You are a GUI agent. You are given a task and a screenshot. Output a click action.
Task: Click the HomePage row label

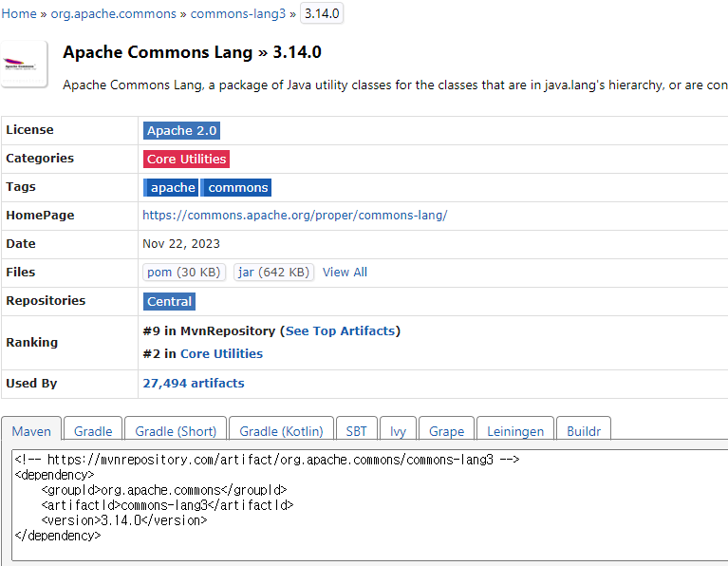pos(40,216)
